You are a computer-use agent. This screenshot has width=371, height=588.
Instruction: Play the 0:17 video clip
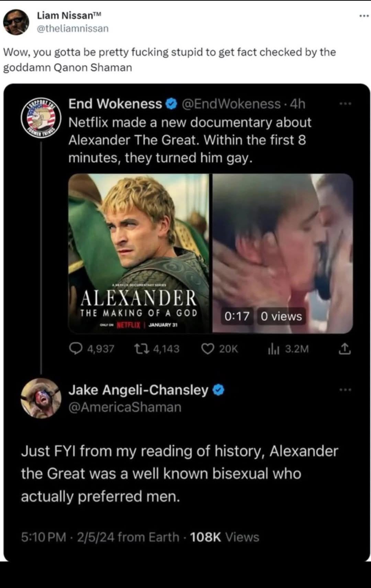point(282,253)
